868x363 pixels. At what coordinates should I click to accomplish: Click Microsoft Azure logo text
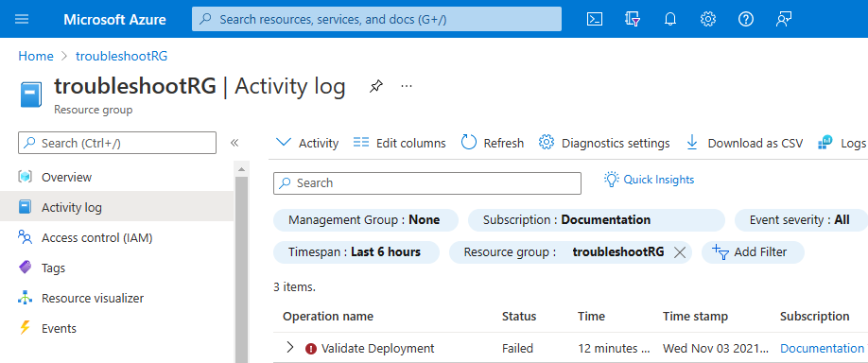[x=114, y=19]
